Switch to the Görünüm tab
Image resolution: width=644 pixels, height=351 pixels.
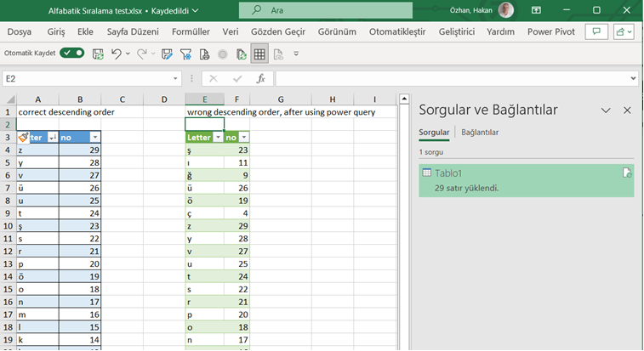337,31
